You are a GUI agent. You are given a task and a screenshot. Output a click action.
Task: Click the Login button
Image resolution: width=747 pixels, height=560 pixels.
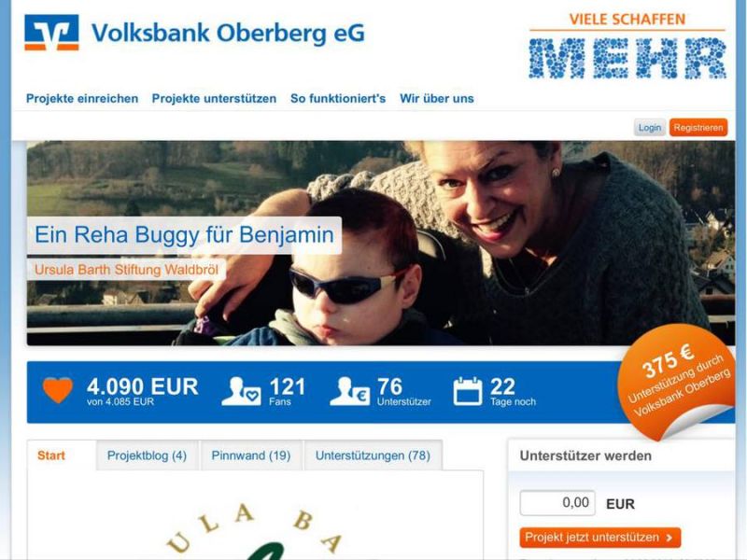650,128
